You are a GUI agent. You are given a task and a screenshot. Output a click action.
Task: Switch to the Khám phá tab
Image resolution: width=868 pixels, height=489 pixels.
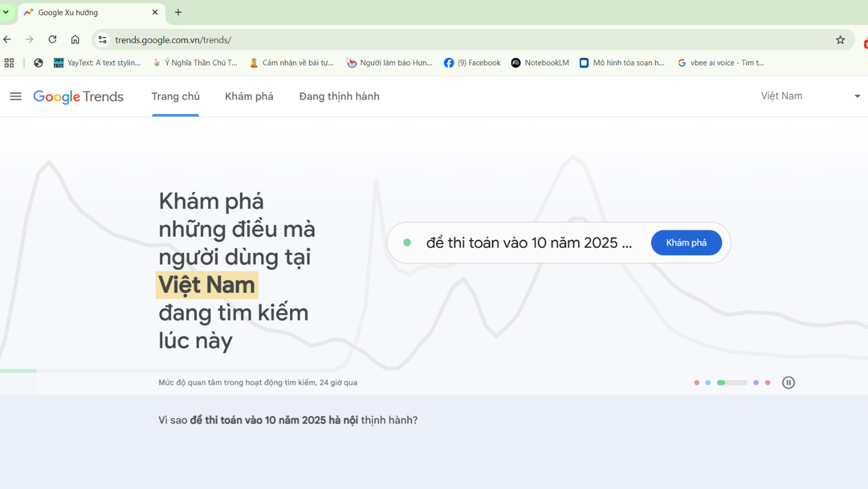pyautogui.click(x=249, y=96)
